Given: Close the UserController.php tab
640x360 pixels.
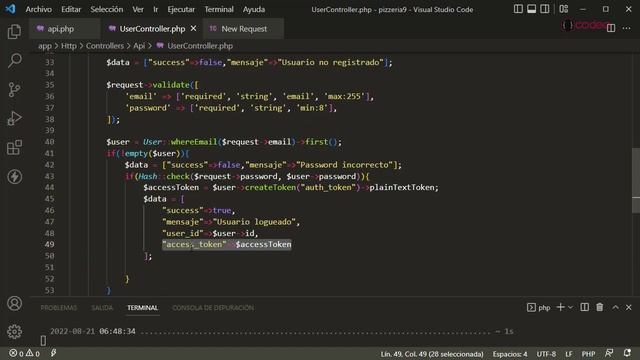Looking at the screenshot, I should click(193, 29).
